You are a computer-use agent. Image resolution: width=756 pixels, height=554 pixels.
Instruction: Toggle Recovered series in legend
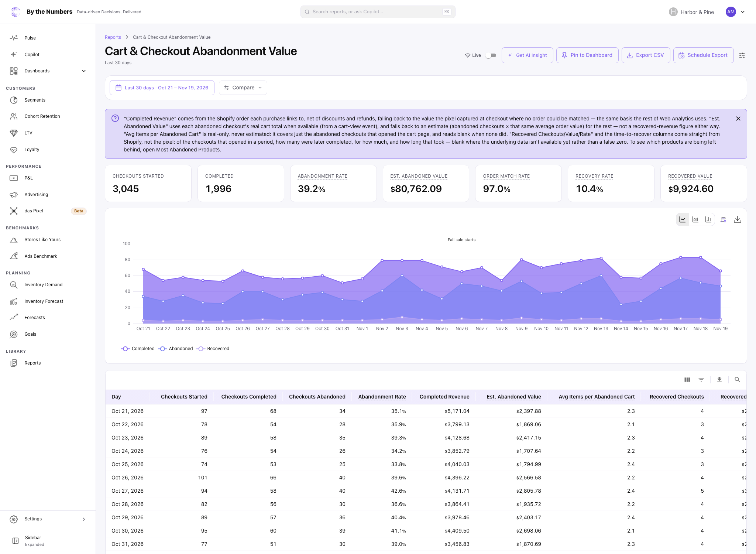pos(213,349)
